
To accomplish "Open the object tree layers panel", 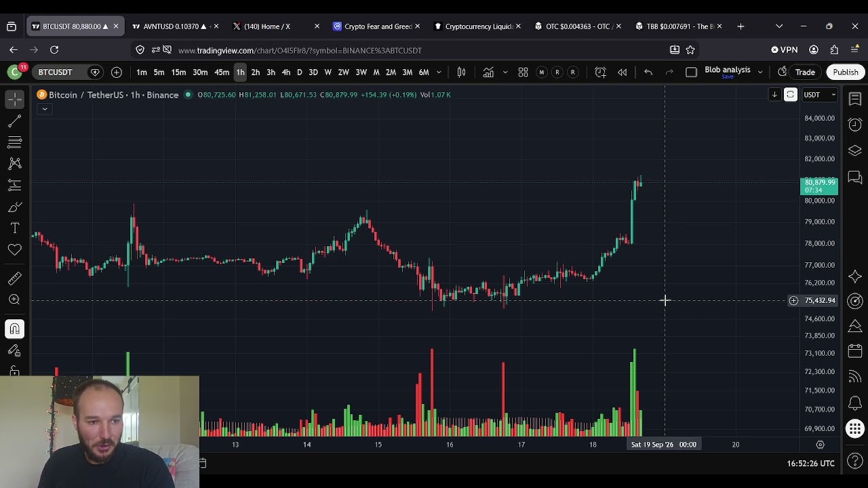I will pos(855,150).
